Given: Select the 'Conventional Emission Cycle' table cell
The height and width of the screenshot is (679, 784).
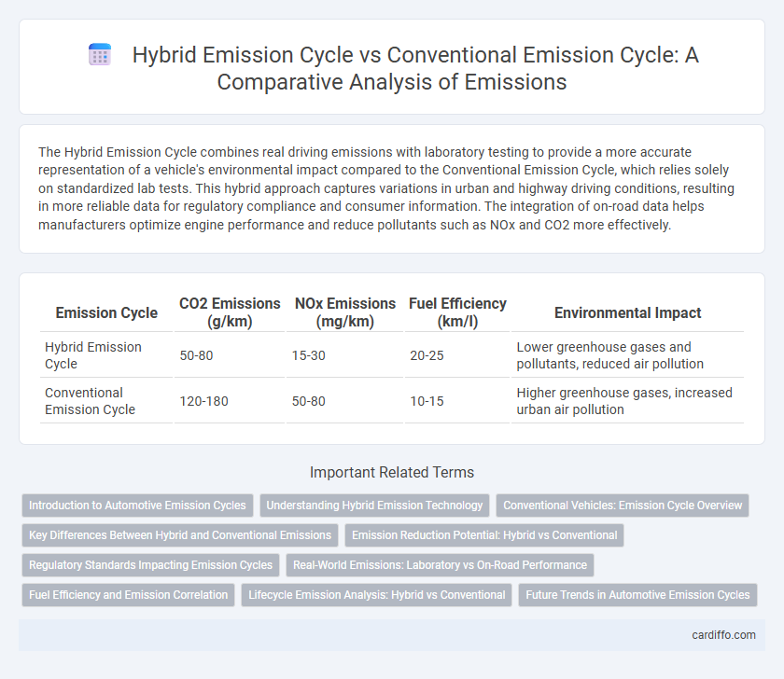Looking at the screenshot, I should 106,401.
